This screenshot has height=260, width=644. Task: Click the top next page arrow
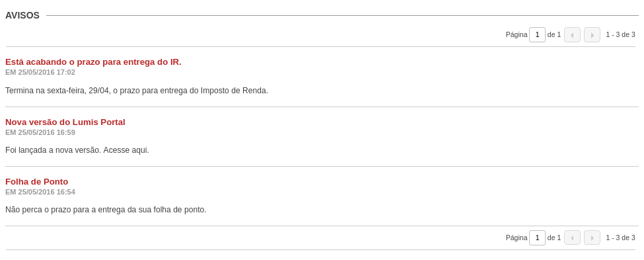pyautogui.click(x=592, y=35)
